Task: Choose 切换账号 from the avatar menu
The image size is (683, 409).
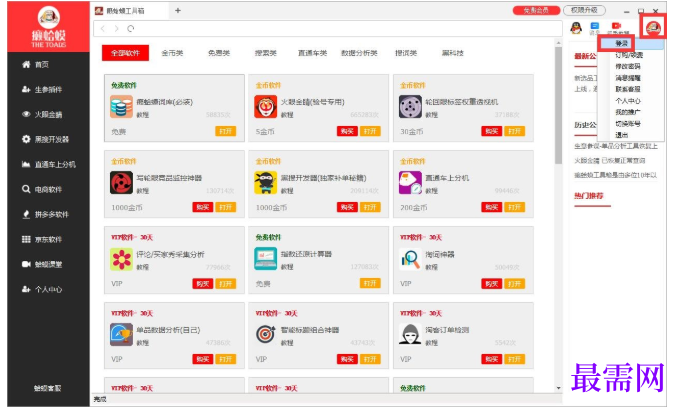Action: (628, 124)
